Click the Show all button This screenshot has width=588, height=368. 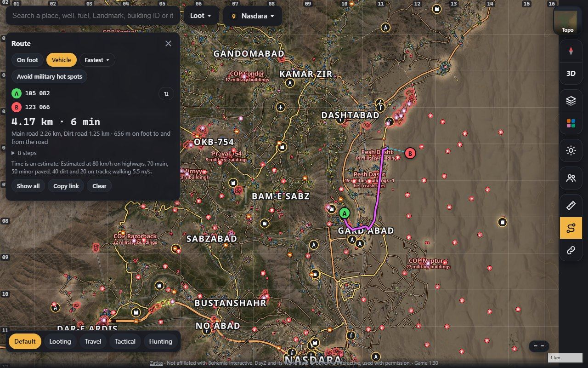pyautogui.click(x=28, y=186)
